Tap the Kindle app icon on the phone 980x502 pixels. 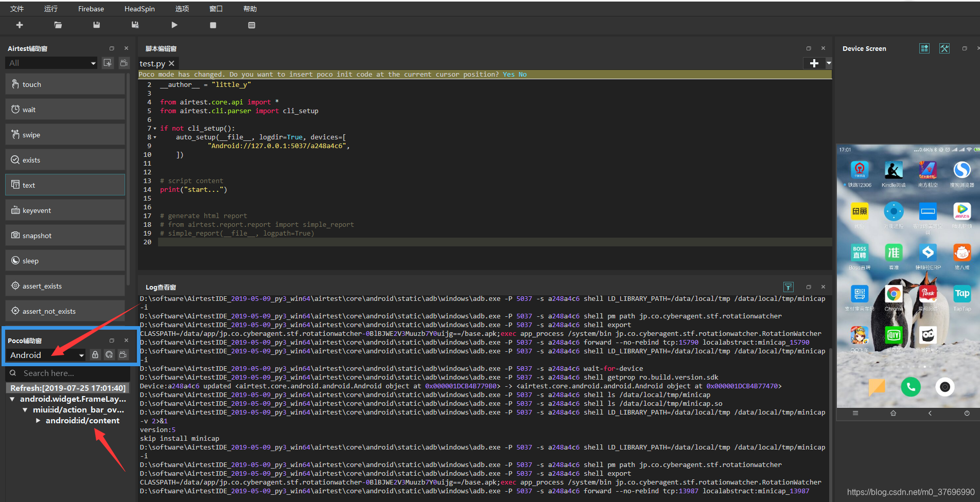pyautogui.click(x=894, y=170)
